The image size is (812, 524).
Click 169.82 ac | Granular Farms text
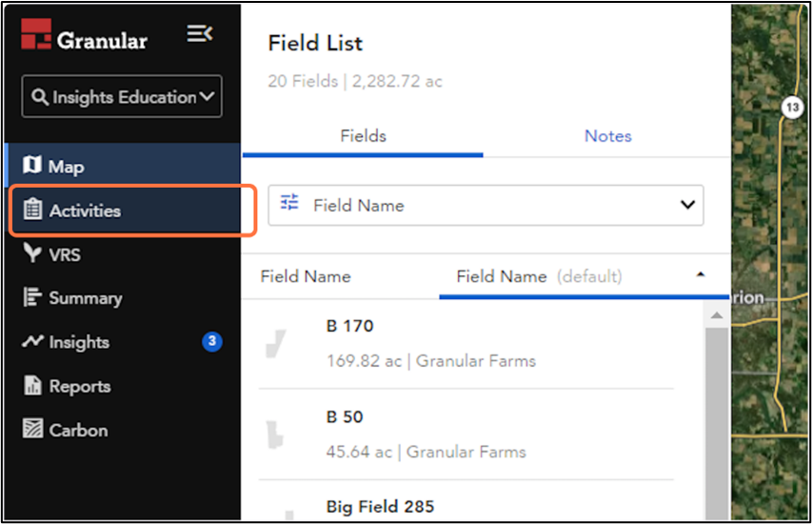tap(431, 361)
